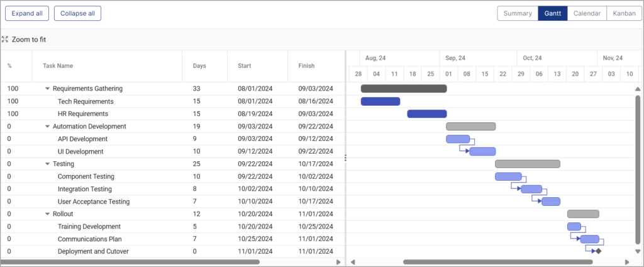Image resolution: width=644 pixels, height=267 pixels.
Task: Click the vertical scrollbar thumb
Action: coord(638,170)
